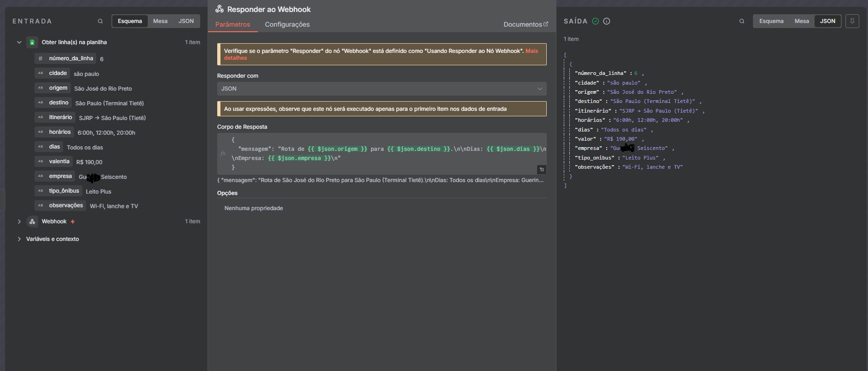Image resolution: width=868 pixels, height=371 pixels.
Task: Click the empresa field pill
Action: (55, 176)
